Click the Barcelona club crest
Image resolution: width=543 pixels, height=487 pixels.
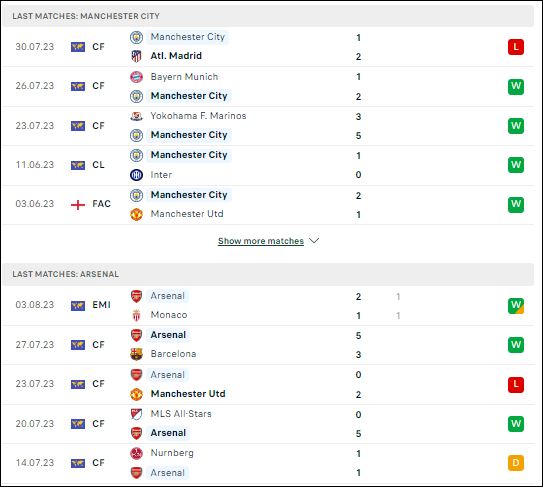(136, 354)
